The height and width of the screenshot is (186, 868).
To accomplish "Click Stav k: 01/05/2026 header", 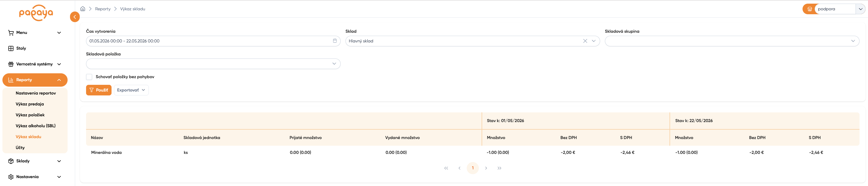I will [x=505, y=121].
